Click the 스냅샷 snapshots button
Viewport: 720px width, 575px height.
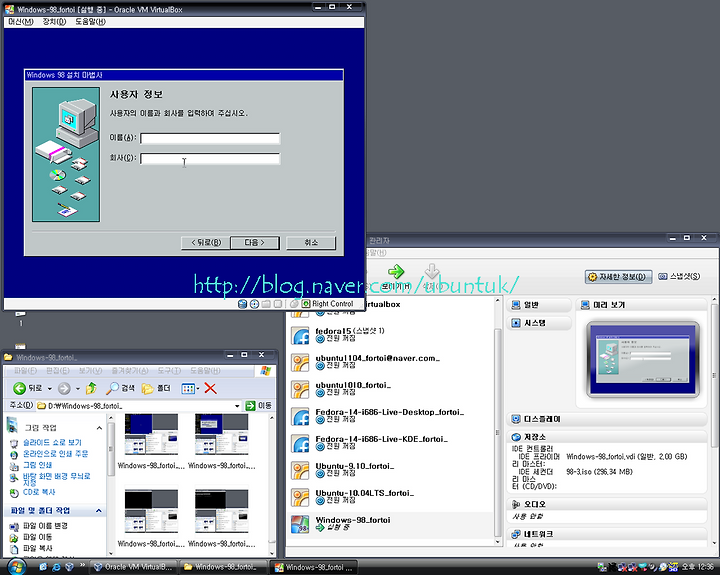pyautogui.click(x=679, y=276)
